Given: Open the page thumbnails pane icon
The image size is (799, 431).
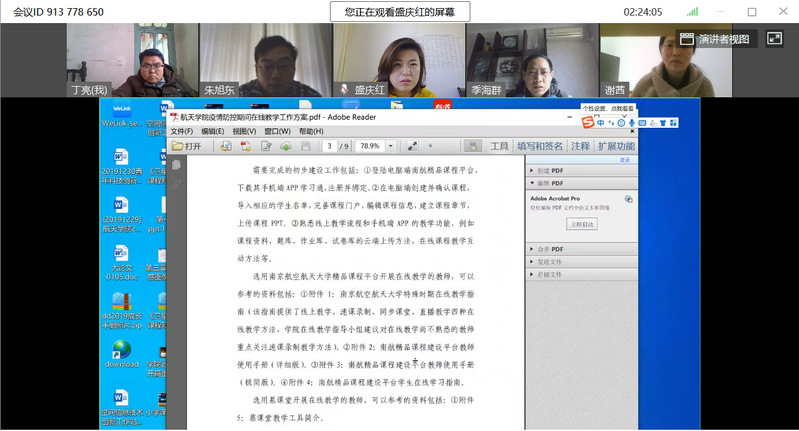Looking at the screenshot, I should (177, 164).
